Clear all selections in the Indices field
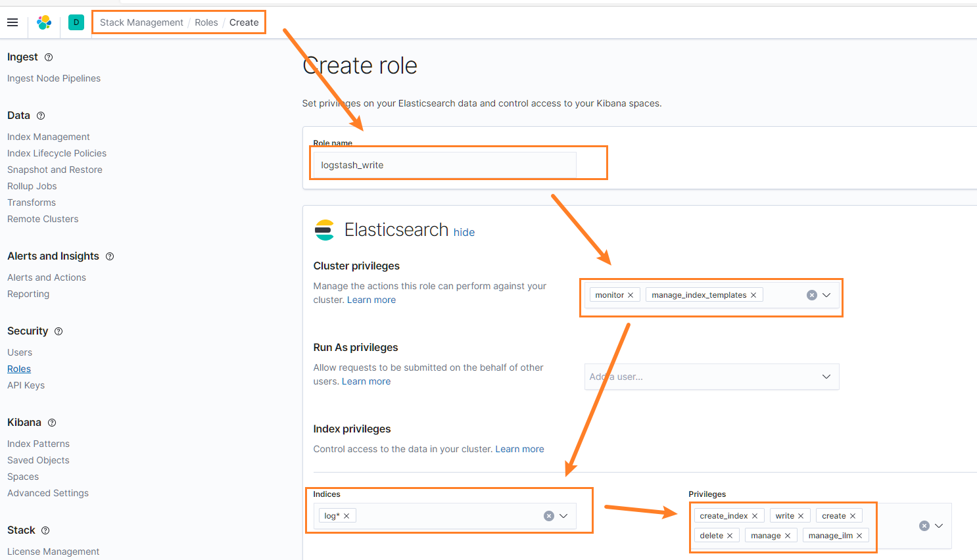Viewport: 977px width, 560px height. tap(549, 516)
